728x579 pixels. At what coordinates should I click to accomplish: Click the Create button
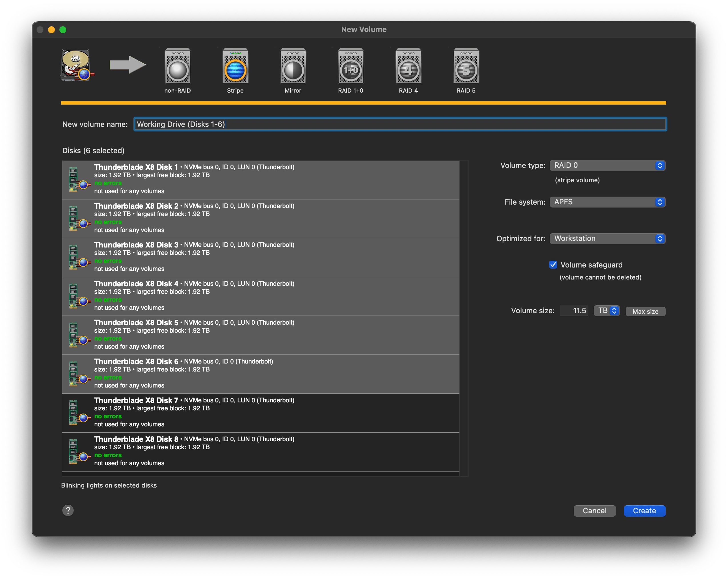point(644,511)
